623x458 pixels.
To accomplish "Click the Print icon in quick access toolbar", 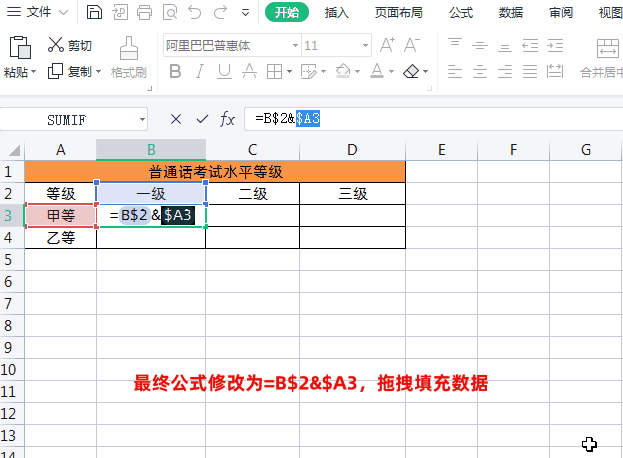I will [145, 13].
